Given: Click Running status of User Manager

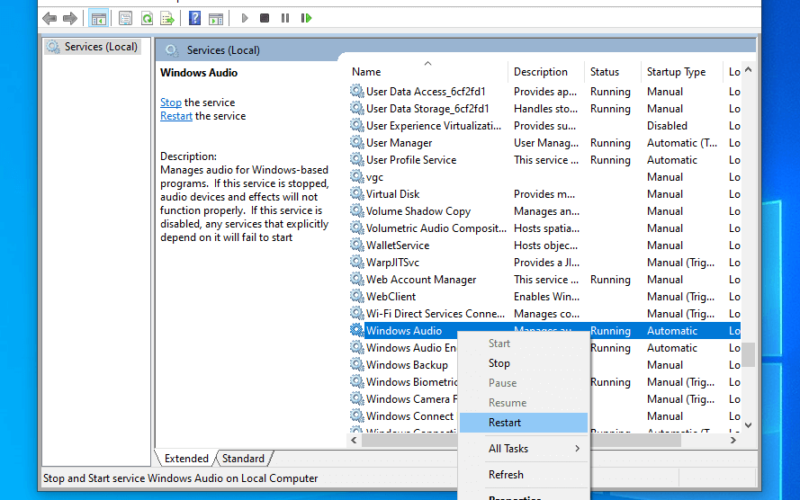Looking at the screenshot, I should 610,143.
